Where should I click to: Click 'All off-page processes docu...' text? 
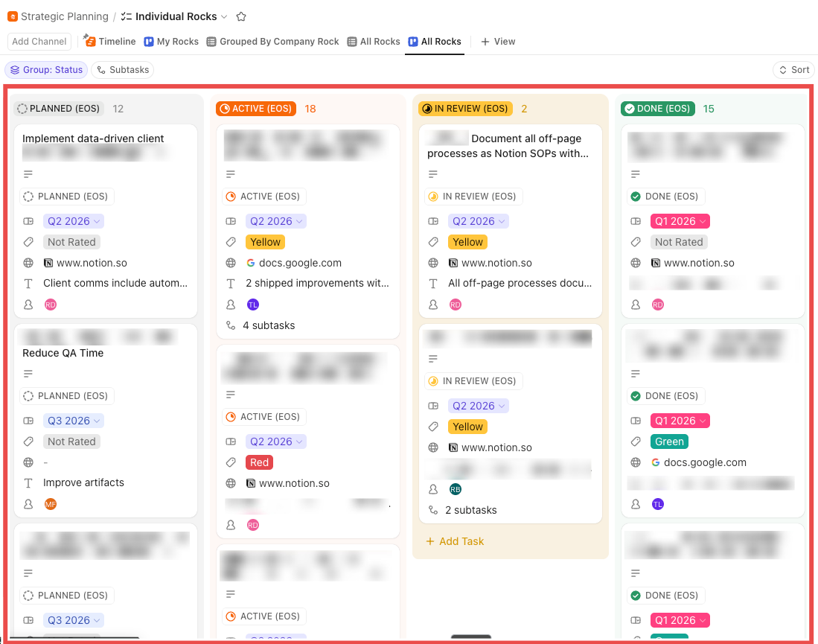point(520,283)
